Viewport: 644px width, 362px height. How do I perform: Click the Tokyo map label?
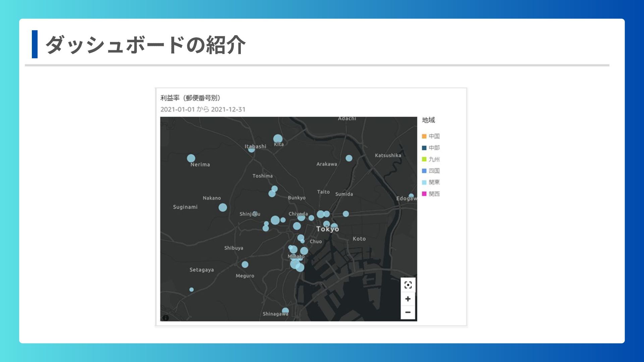click(328, 229)
